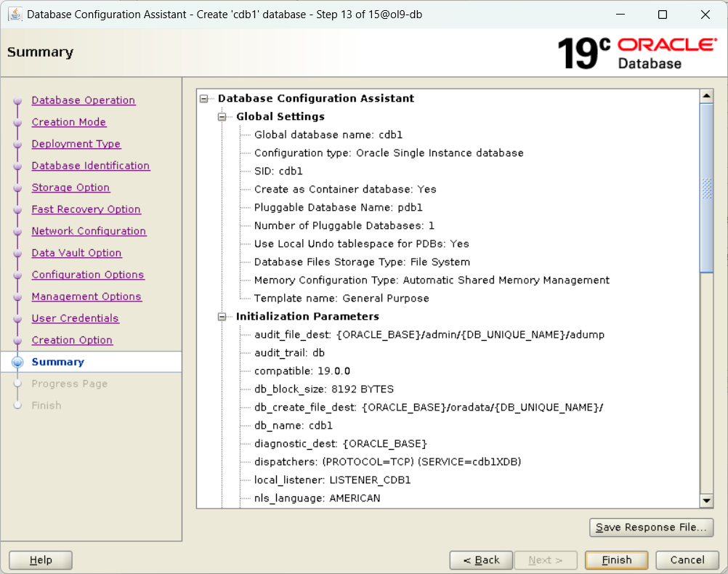Jump to Fast Recovery Option step
Image resolution: width=728 pixels, height=574 pixels.
pos(86,209)
